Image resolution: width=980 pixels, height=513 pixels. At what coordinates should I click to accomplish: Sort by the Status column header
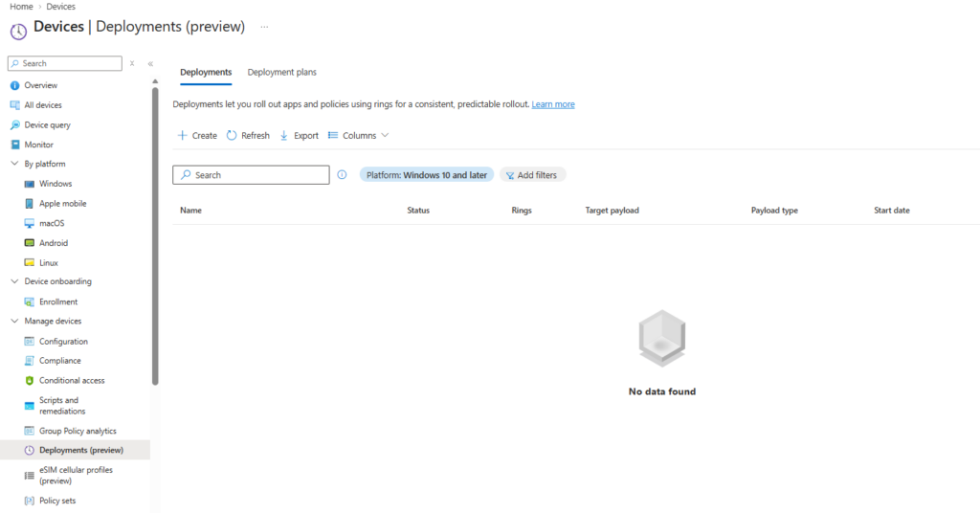tap(418, 211)
